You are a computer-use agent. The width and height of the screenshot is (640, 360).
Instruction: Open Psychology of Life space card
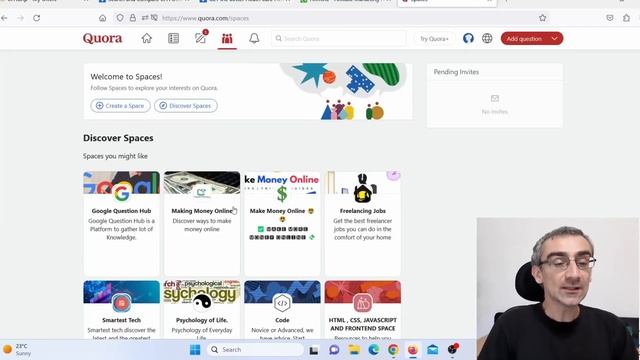[x=202, y=310]
